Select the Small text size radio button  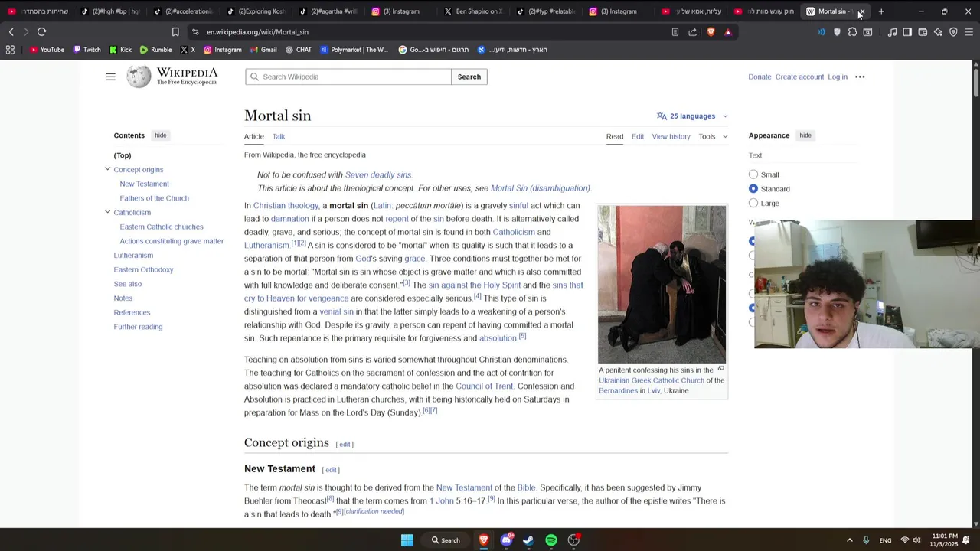(753, 174)
